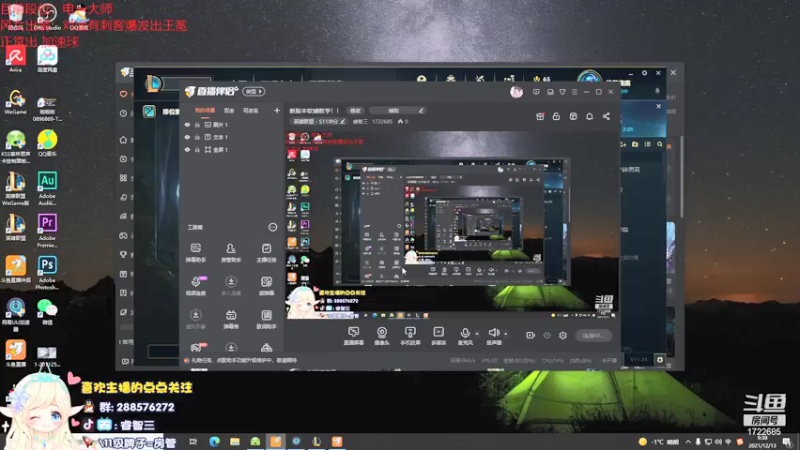The image size is (800, 450).
Task: Open WeGame desktop shortcut
Action: [15, 102]
